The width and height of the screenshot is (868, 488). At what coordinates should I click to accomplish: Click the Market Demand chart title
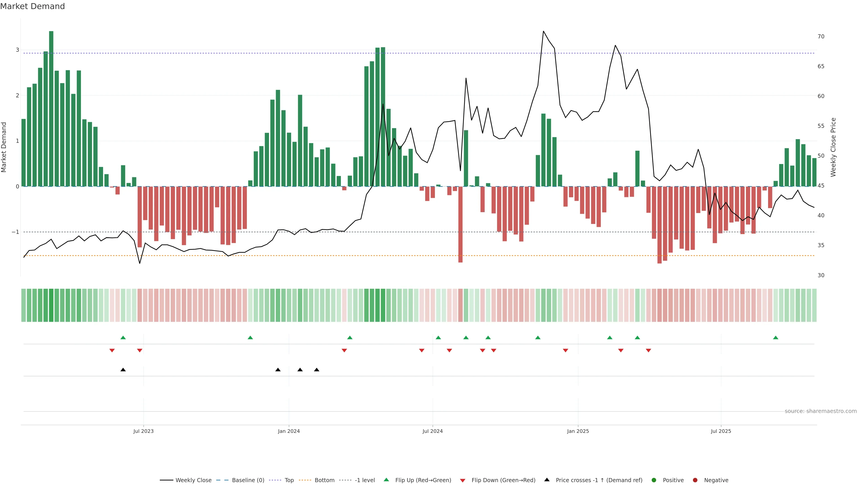click(32, 6)
